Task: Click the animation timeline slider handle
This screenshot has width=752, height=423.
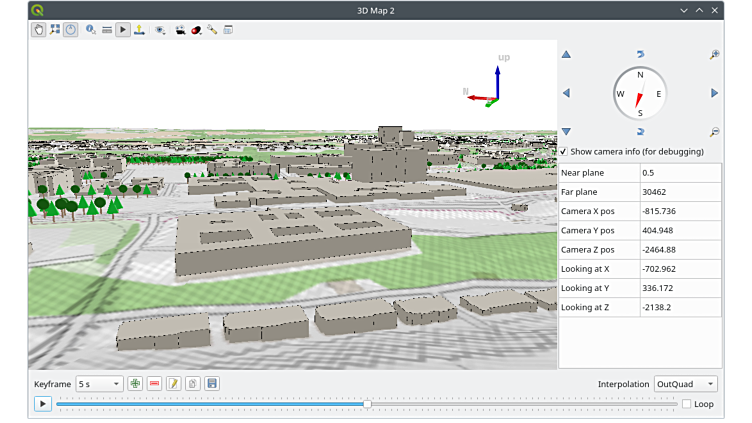Action: tap(367, 404)
